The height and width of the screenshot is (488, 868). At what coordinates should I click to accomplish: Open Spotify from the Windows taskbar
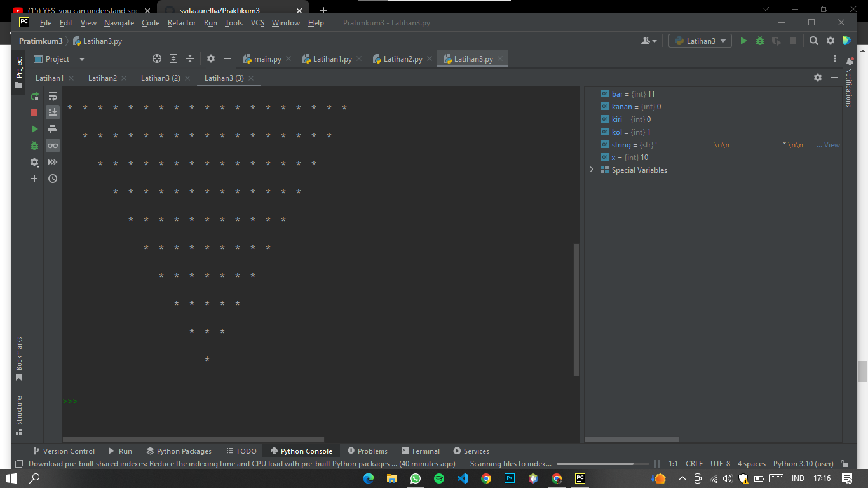click(x=439, y=478)
